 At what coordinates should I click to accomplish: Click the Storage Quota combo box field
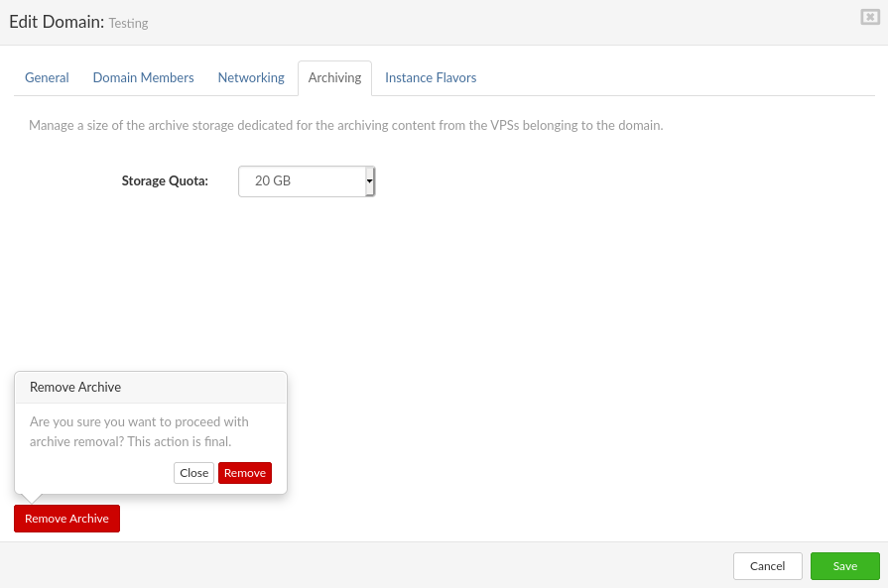298,180
